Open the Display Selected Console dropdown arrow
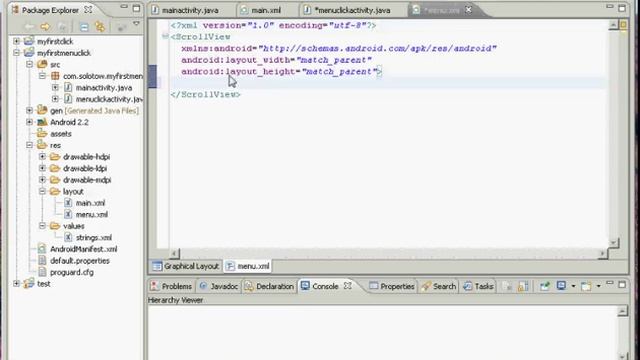The width and height of the screenshot is (640, 360). 573,287
